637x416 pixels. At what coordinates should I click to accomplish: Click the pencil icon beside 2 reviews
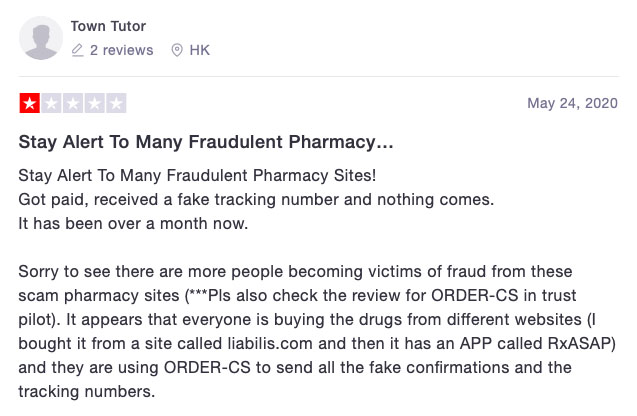[77, 50]
